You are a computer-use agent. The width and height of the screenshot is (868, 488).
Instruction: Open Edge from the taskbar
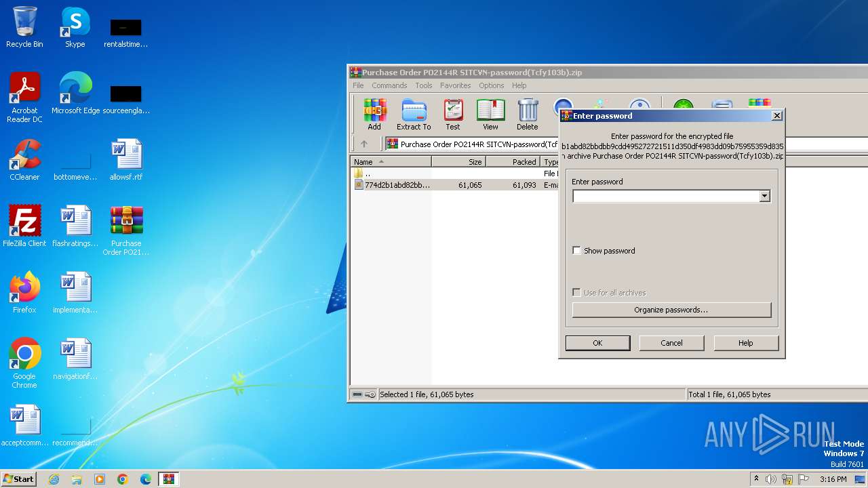(x=146, y=479)
